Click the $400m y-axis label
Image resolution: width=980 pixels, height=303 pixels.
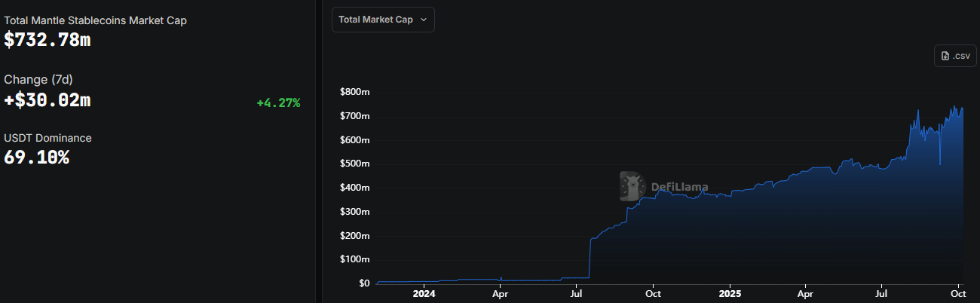coord(354,188)
